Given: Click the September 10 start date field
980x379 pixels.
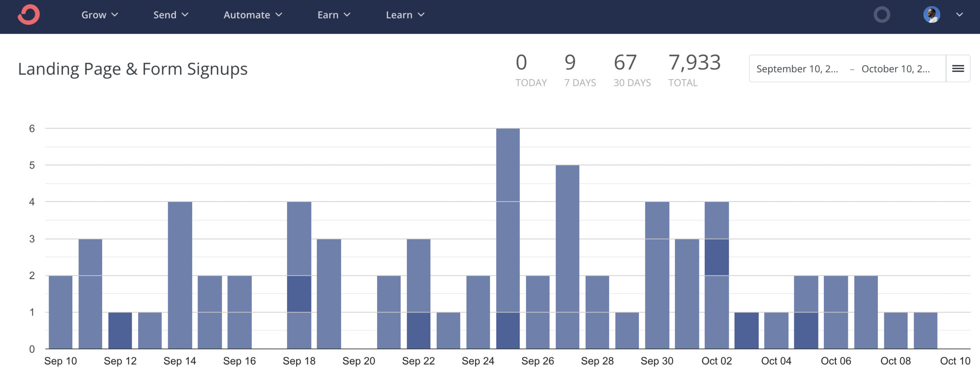Looking at the screenshot, I should (797, 69).
